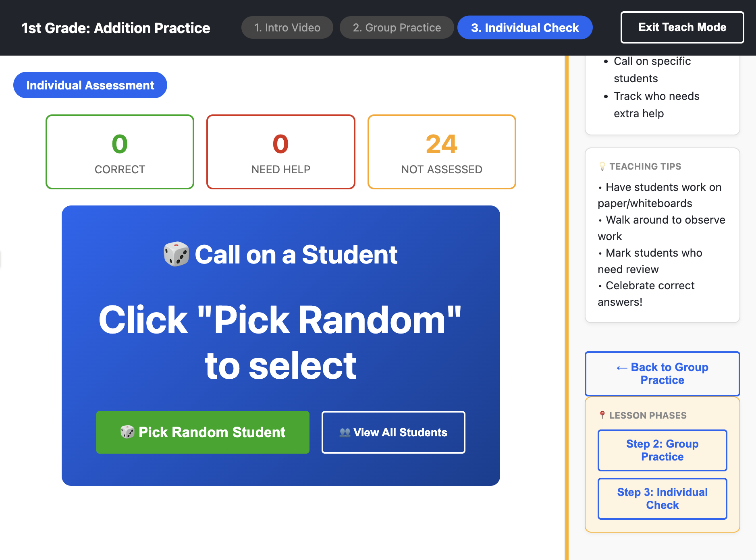Viewport: 756px width, 560px height.
Task: Click the Individual Assessment badge
Action: [90, 85]
